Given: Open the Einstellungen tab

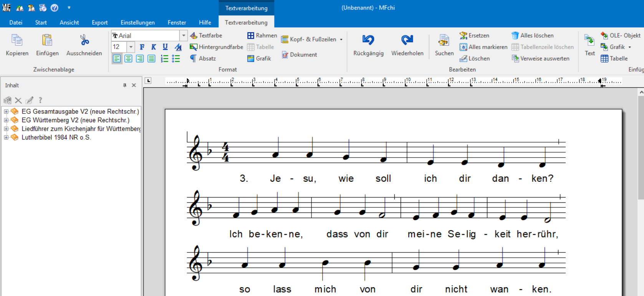Looking at the screenshot, I should (137, 22).
